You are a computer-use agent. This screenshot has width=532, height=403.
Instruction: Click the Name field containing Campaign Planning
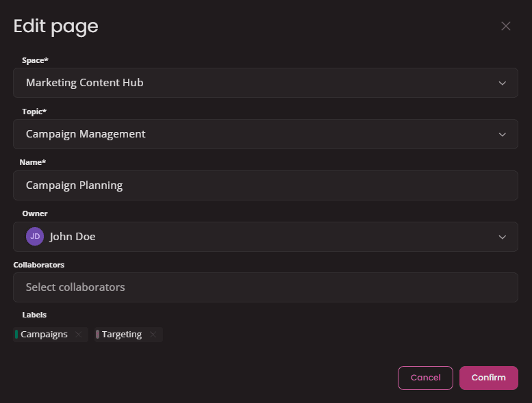click(266, 185)
